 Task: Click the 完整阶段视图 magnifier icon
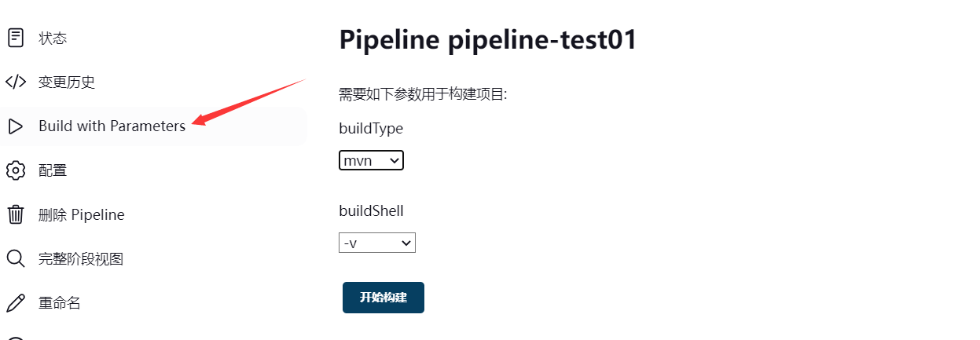(x=16, y=258)
